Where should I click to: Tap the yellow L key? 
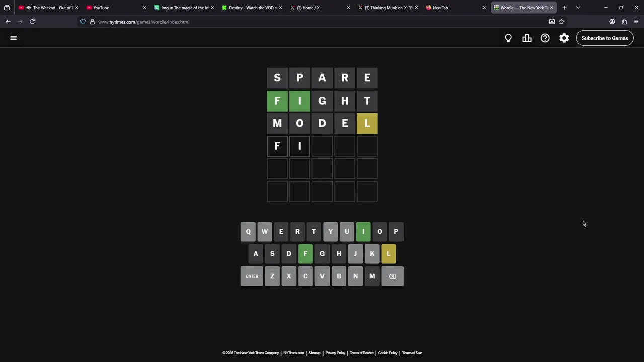[389, 254]
